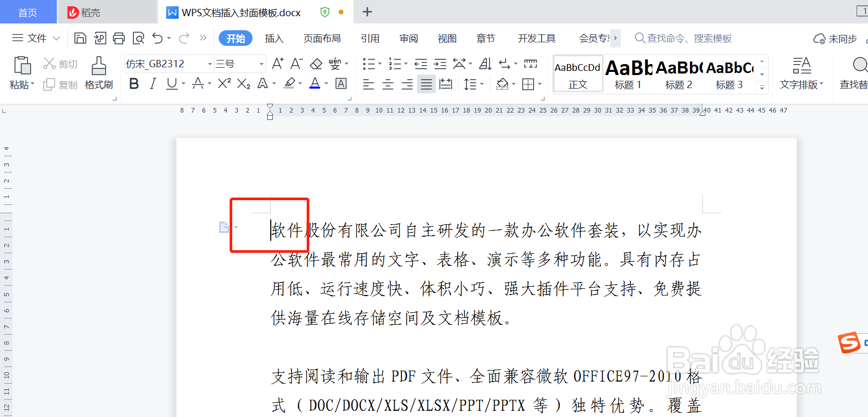Expand the numbered list dropdown arrow

406,64
